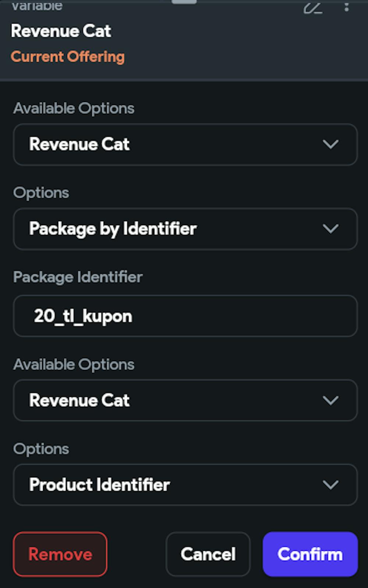Click chevron arrow on Product Identifier dropdown
Image resolution: width=368 pixels, height=588 pixels.
coord(330,484)
